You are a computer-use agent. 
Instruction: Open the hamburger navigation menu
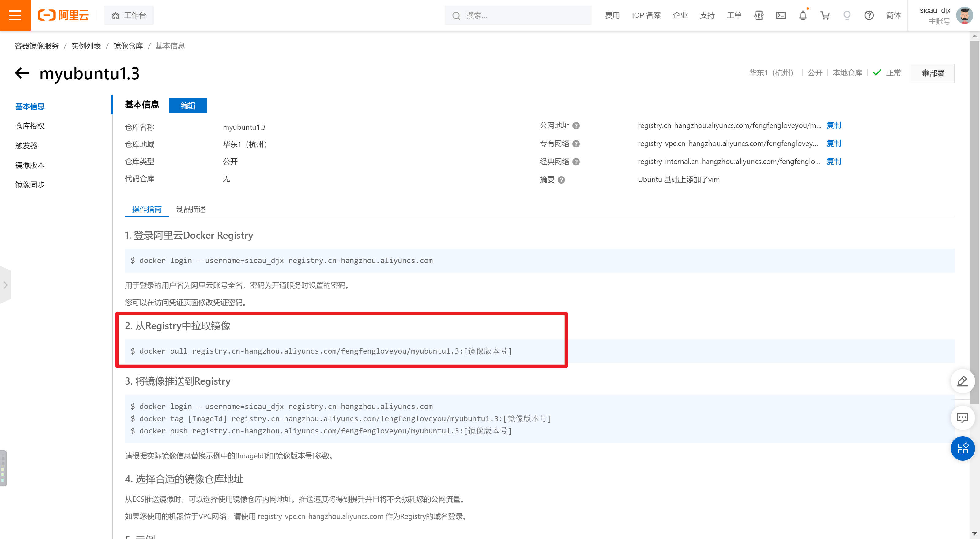(x=15, y=15)
